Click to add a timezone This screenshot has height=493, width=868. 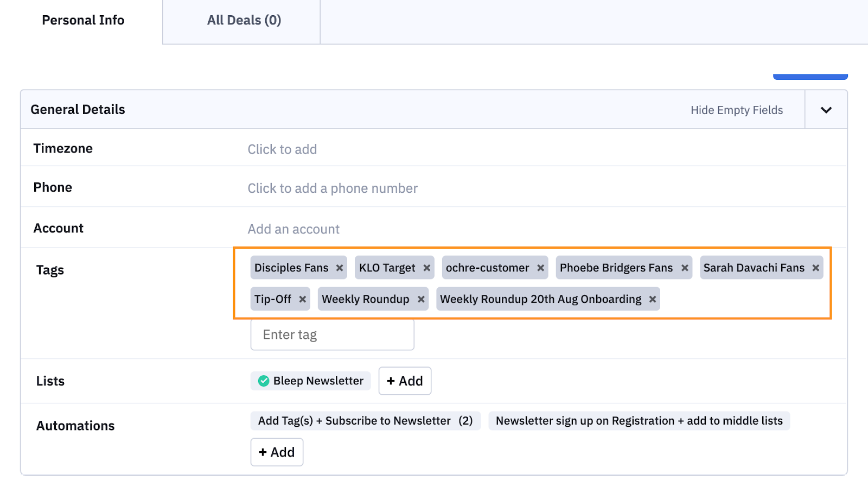(x=282, y=149)
